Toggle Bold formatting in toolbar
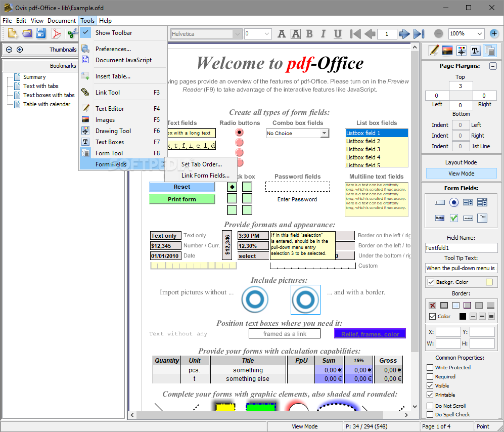Screen dimensions: 504x432 coord(309,34)
